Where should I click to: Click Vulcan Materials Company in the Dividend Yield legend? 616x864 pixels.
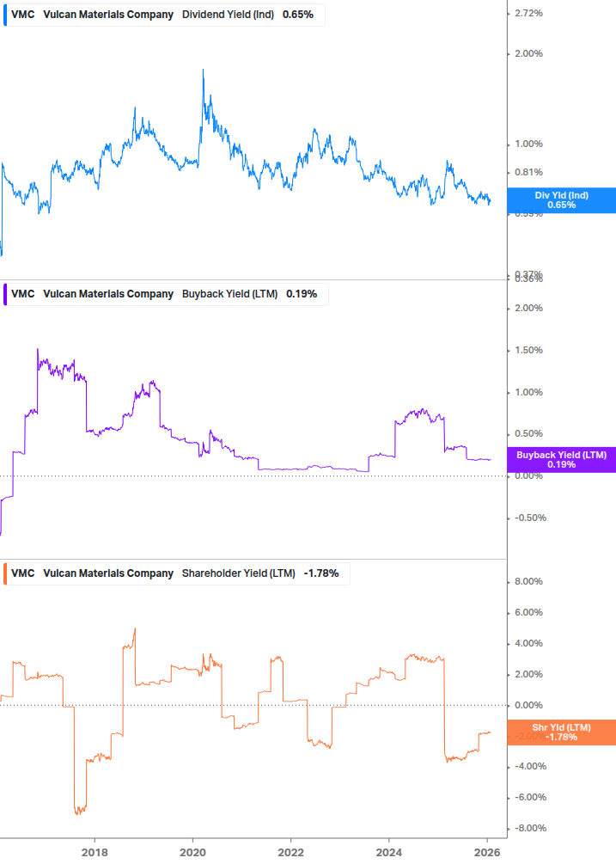[x=108, y=15]
